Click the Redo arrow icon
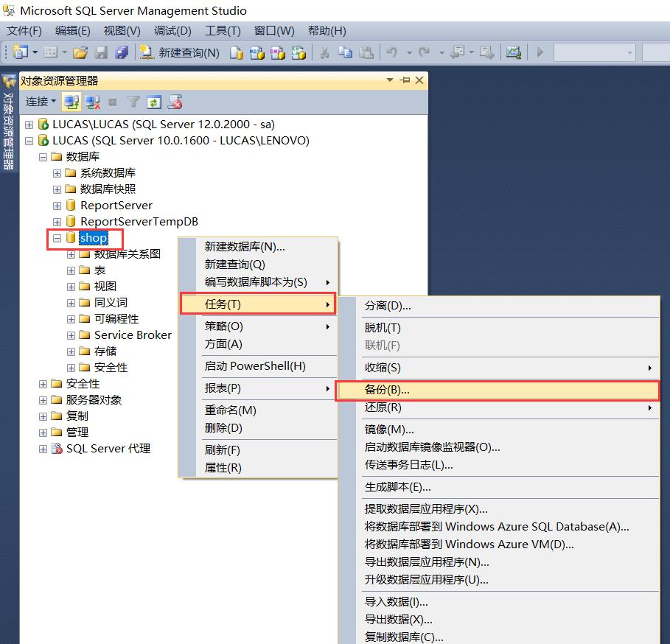Image resolution: width=670 pixels, height=644 pixels. (424, 52)
